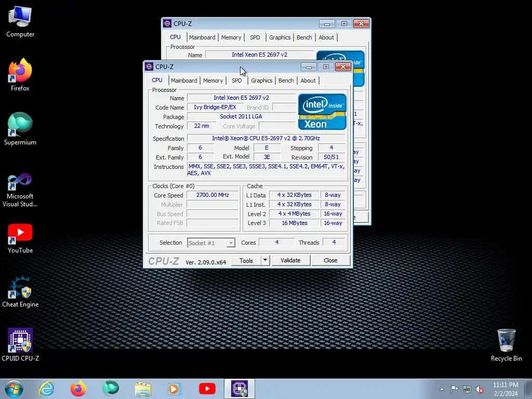
Task: Launch Cheat Engine from the desktop
Action: (x=20, y=292)
